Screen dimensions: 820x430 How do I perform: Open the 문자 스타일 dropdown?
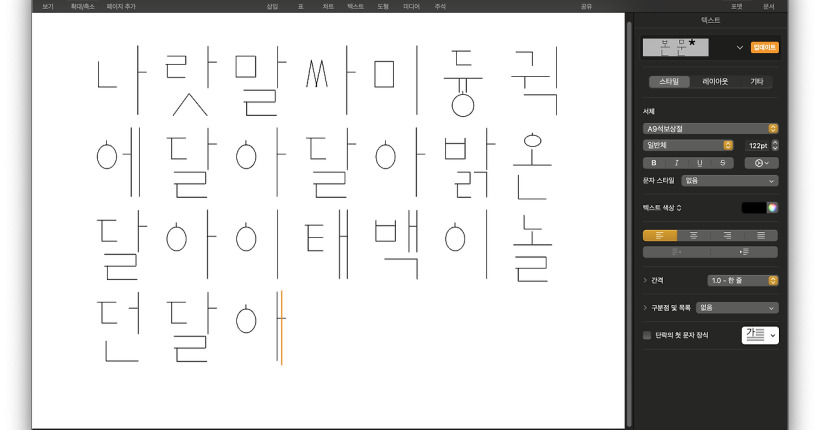[729, 181]
